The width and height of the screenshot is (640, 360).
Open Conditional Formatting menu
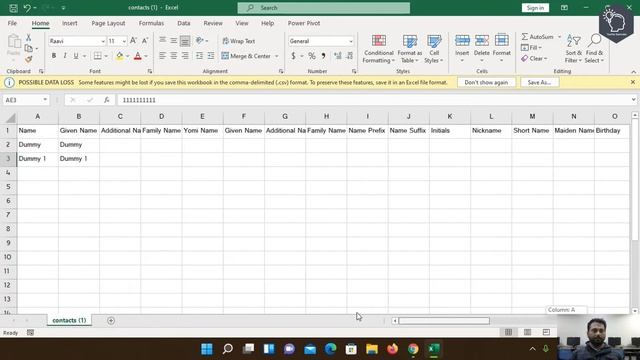pos(379,49)
